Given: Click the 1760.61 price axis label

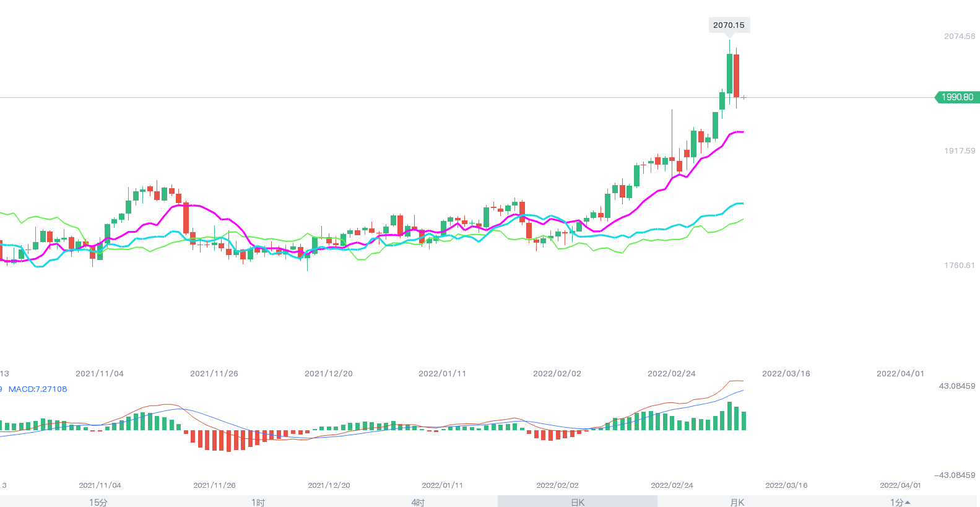Looking at the screenshot, I should (959, 266).
